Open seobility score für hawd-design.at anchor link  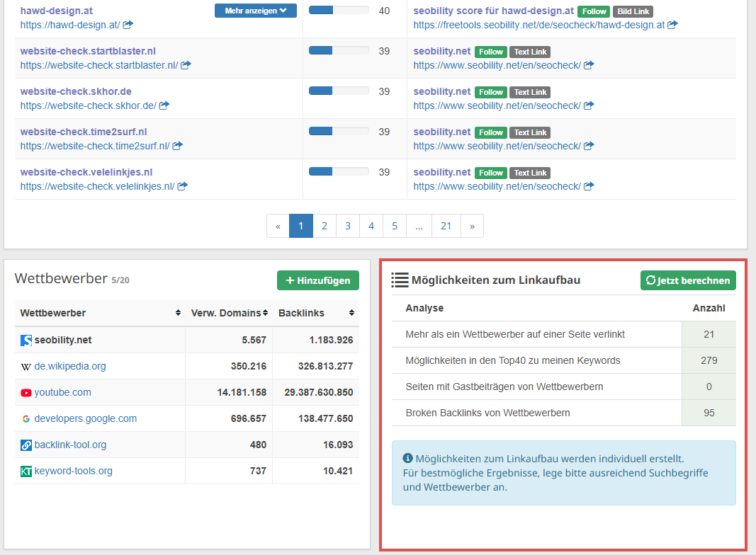point(494,11)
